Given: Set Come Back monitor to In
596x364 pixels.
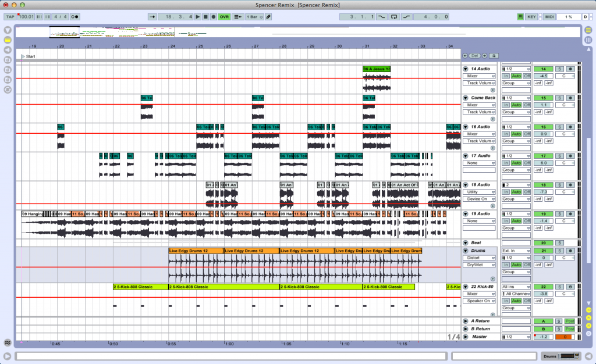Looking at the screenshot, I should click(506, 105).
